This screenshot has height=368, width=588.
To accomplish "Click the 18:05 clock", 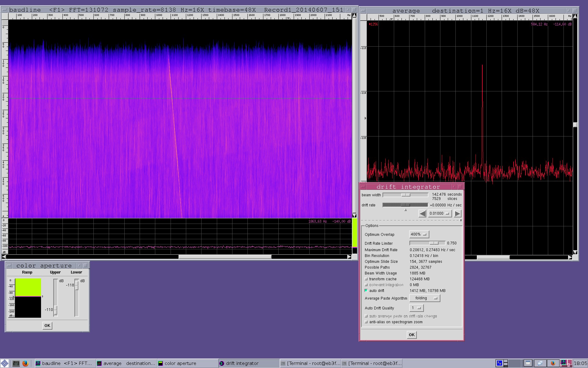I will pyautogui.click(x=580, y=363).
